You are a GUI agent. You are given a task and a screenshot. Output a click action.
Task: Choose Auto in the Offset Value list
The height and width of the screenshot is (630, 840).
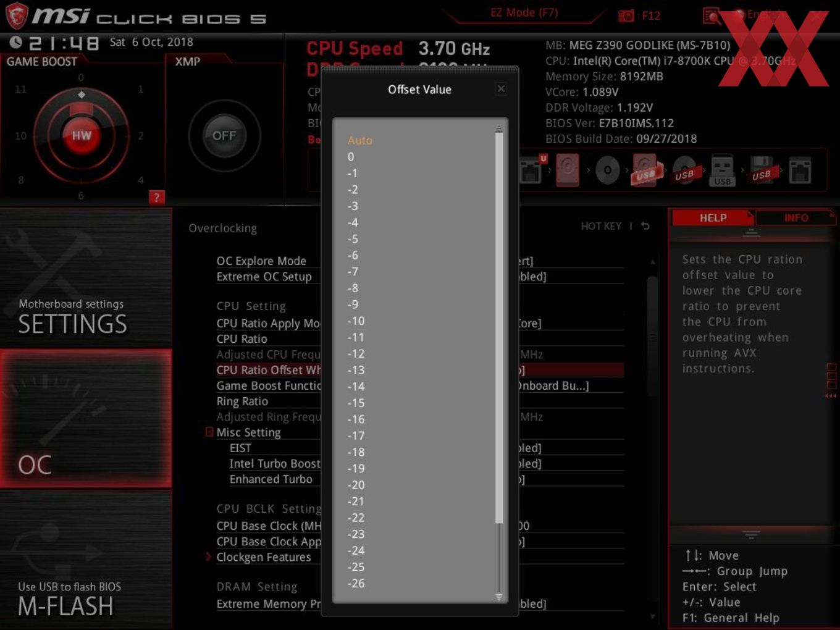[360, 140]
